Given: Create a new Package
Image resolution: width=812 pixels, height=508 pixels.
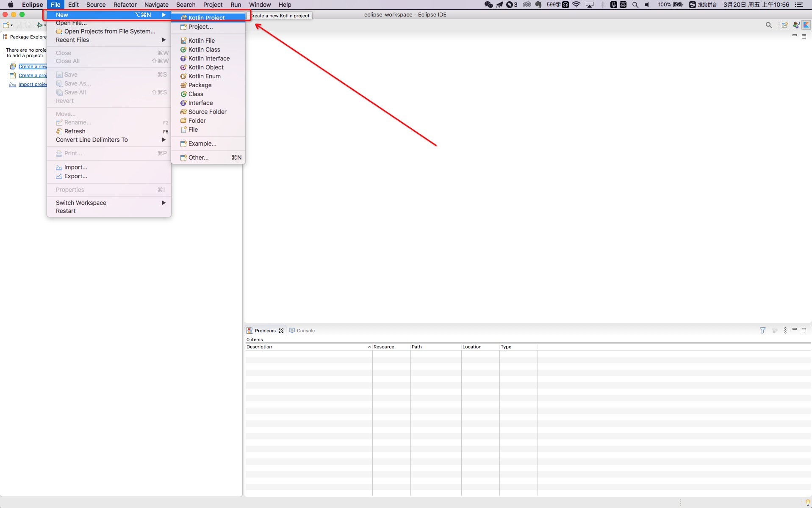Looking at the screenshot, I should point(208,85).
